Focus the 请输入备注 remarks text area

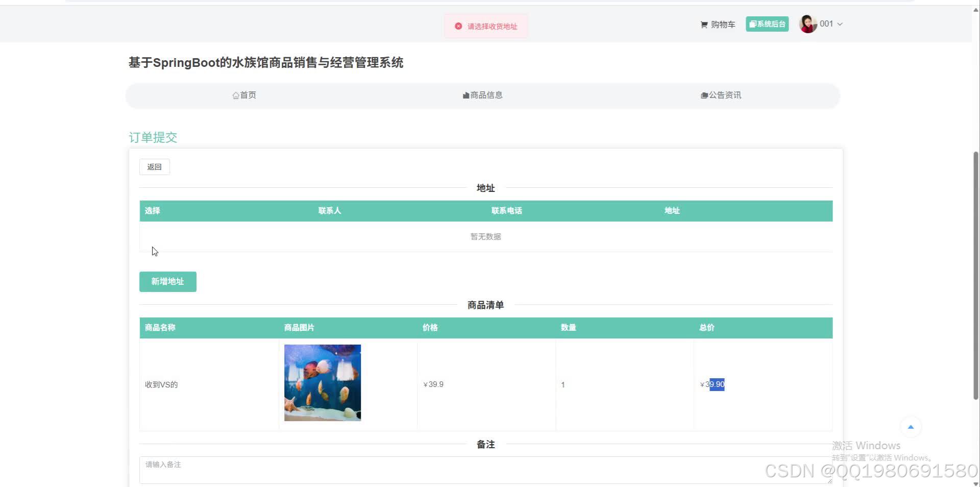click(486, 470)
